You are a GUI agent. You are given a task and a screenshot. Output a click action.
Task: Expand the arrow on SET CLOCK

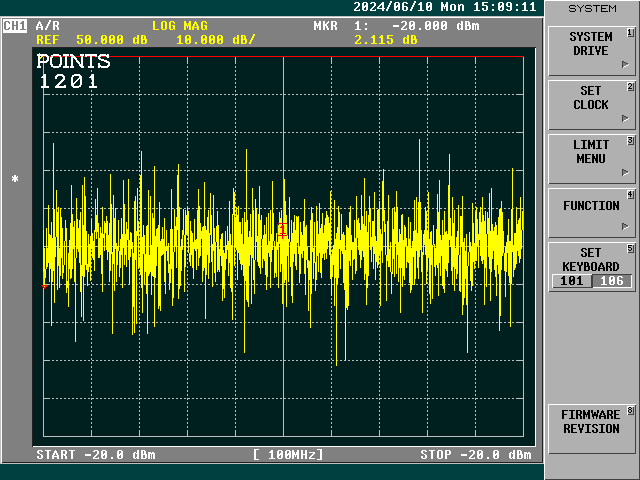[626, 118]
